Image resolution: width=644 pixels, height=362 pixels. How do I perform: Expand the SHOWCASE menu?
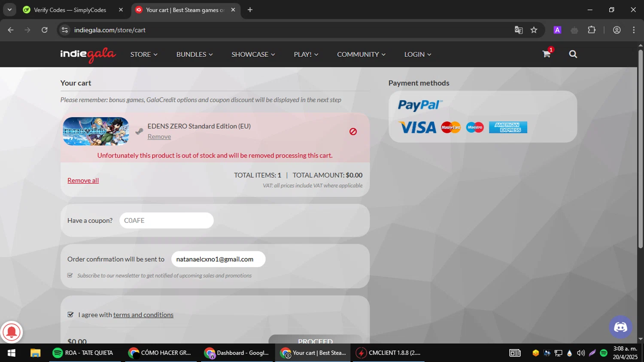253,55
